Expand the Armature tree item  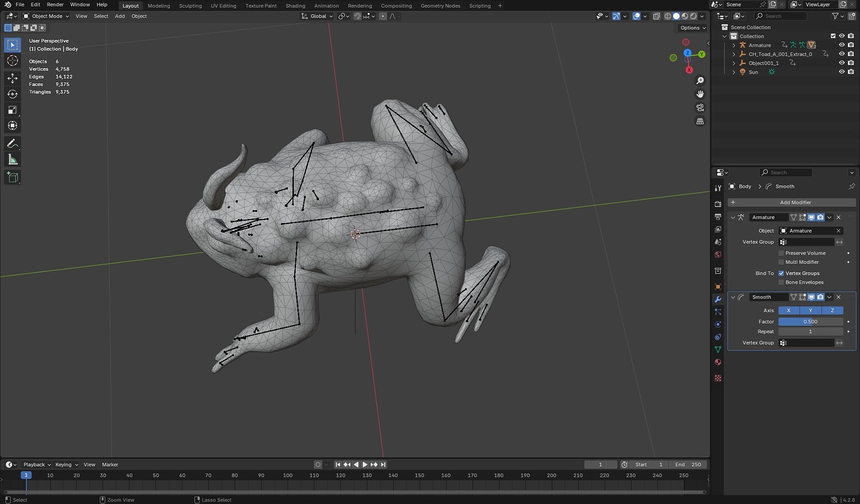[x=734, y=45]
